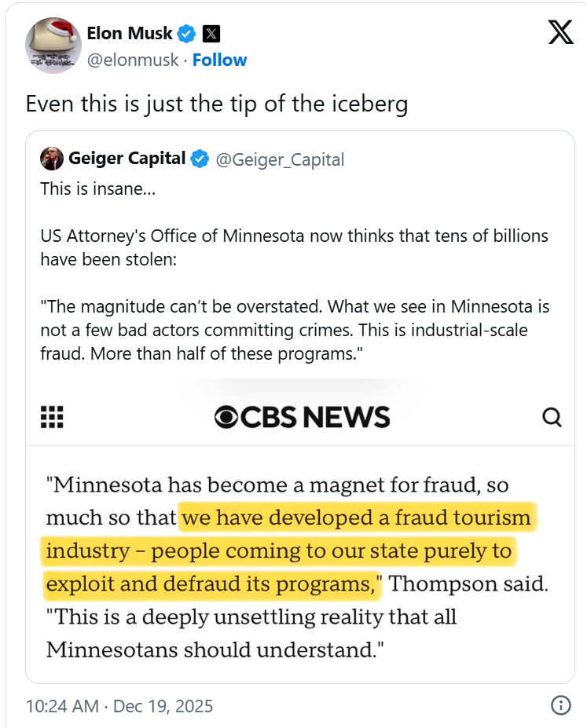Click the X logo in top-right corner
Screen dimensions: 587x728
(560, 31)
